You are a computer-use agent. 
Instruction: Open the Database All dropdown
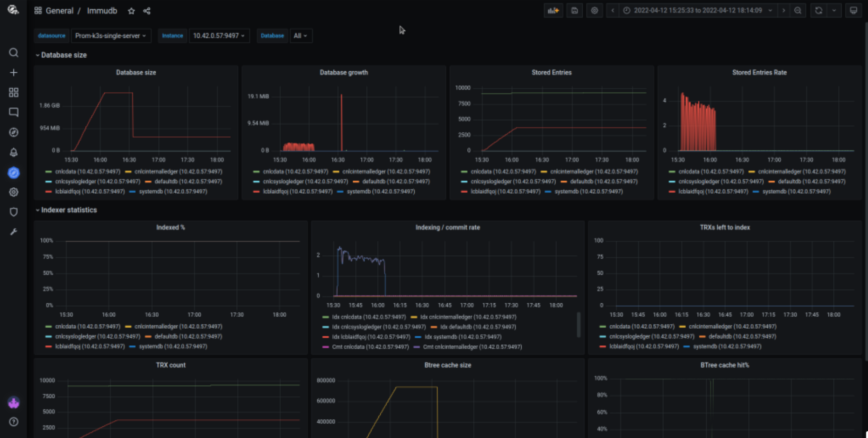pos(301,36)
